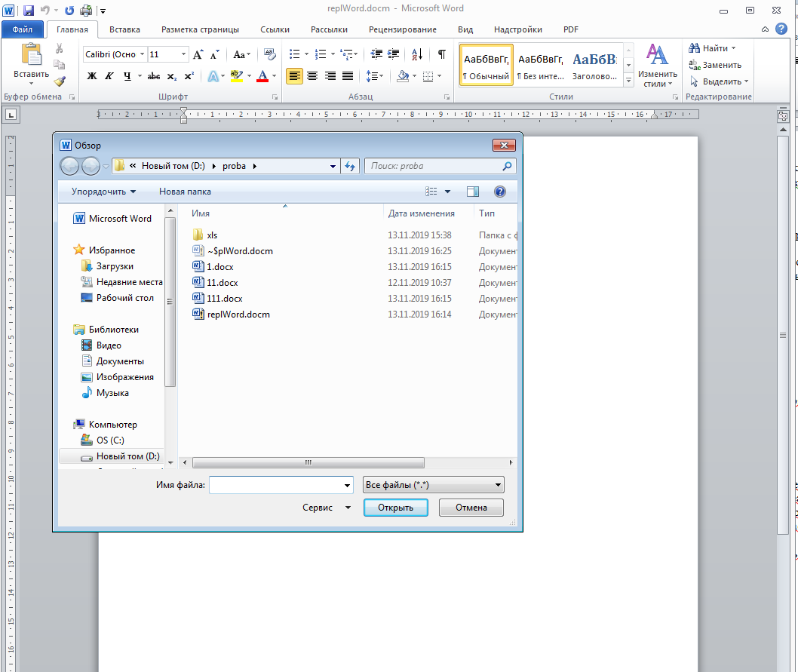This screenshot has height=672, width=798.
Task: Switch to the Ссылки tab
Action: 275,29
